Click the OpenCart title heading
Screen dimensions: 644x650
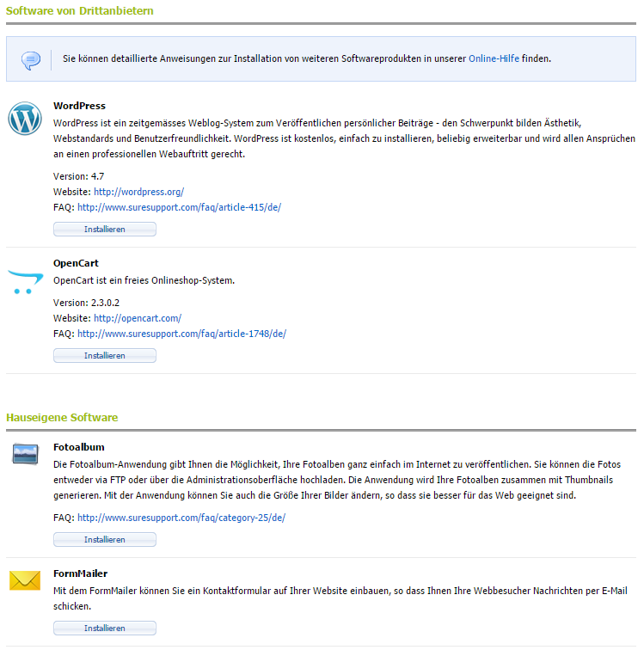76,263
